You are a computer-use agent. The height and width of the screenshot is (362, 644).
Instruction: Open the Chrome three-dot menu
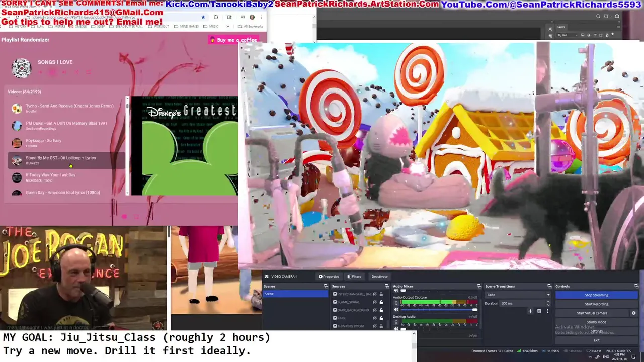coord(261,17)
